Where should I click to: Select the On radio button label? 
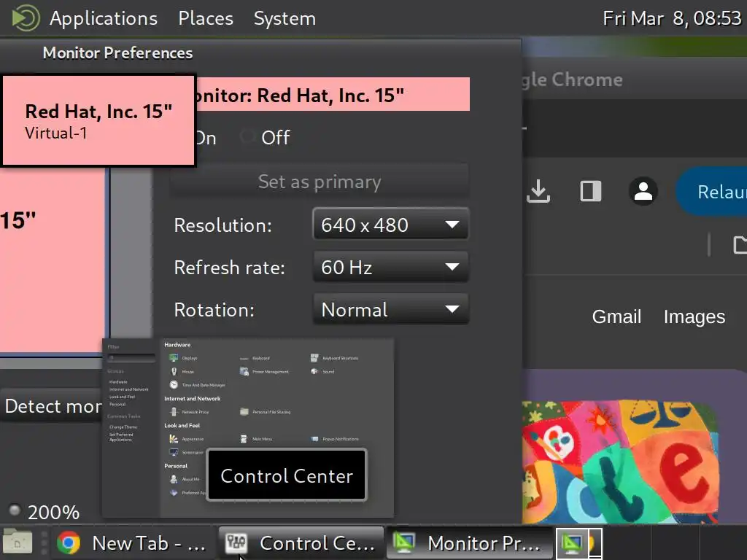tap(206, 138)
